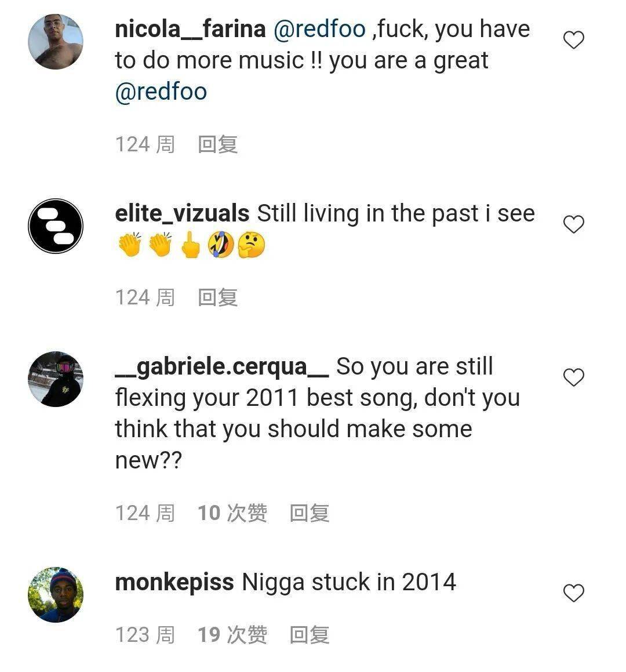This screenshot has width=626, height=672.
Task: Open the nicola__farina username
Action: coord(190,29)
